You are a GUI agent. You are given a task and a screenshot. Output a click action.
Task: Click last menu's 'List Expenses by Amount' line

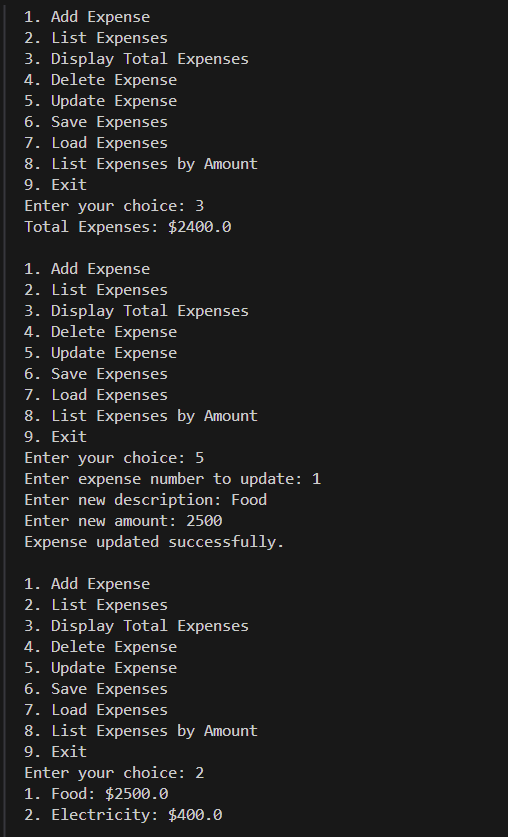(141, 731)
